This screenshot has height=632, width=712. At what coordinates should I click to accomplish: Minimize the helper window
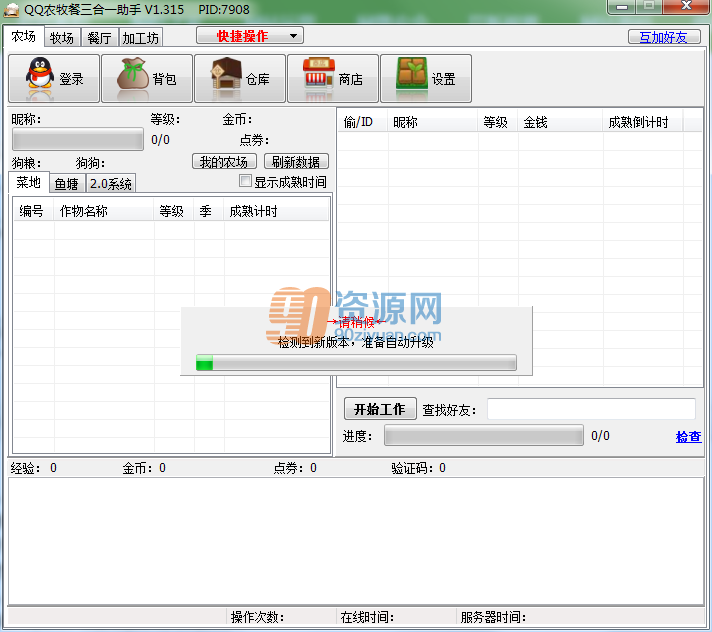point(622,6)
